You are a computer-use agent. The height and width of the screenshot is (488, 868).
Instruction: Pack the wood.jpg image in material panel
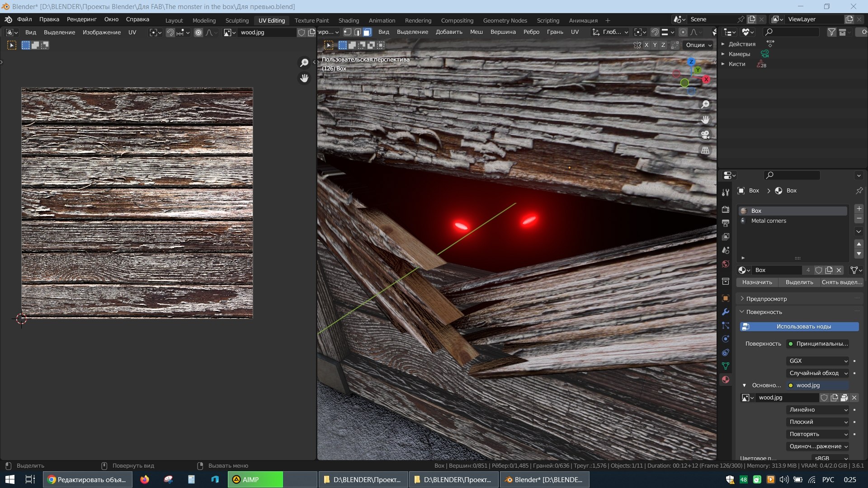[x=844, y=398]
